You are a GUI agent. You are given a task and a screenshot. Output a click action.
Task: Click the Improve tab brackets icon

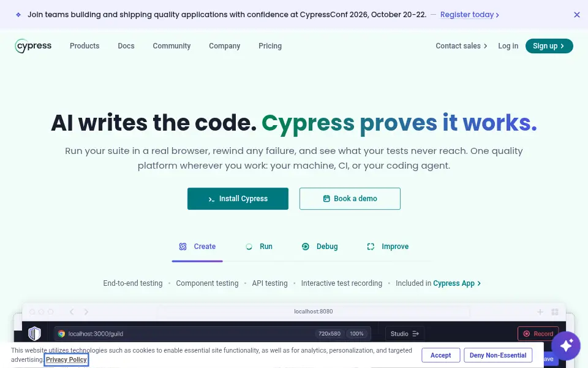click(x=371, y=247)
